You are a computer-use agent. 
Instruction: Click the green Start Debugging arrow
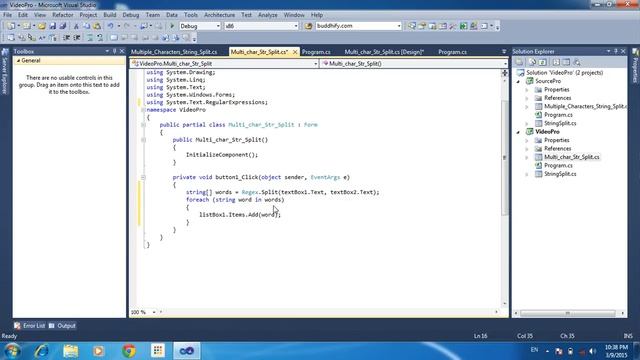[x=172, y=26]
